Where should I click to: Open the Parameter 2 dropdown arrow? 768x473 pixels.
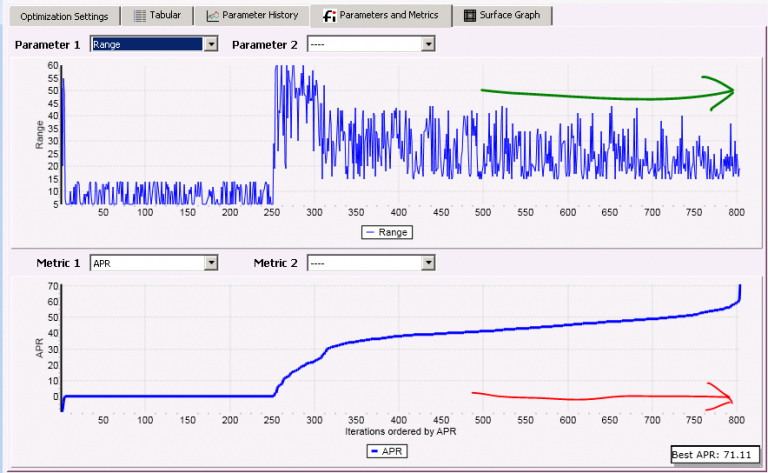[x=428, y=44]
